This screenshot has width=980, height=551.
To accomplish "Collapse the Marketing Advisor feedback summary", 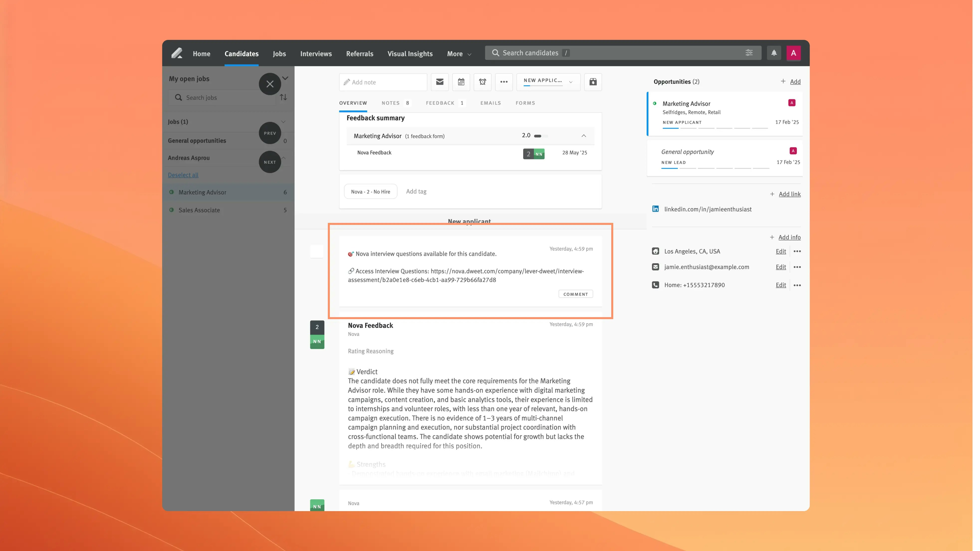I will click(x=583, y=136).
